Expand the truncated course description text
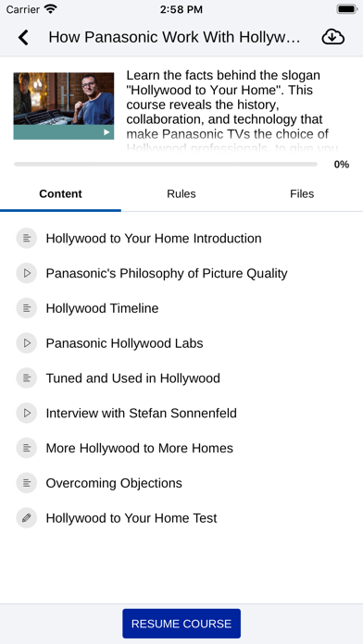The height and width of the screenshot is (644, 363). 232,112
